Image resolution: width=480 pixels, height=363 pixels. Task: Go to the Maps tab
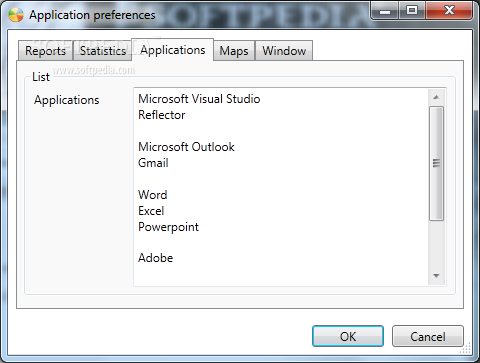pyautogui.click(x=234, y=51)
